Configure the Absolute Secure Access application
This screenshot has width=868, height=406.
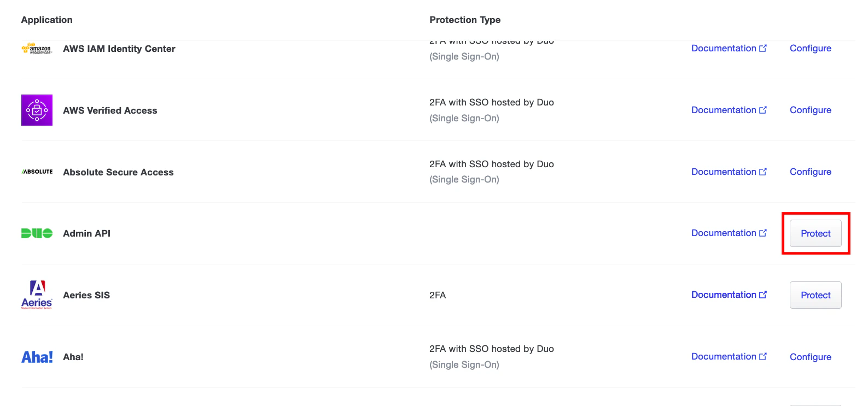coord(811,172)
